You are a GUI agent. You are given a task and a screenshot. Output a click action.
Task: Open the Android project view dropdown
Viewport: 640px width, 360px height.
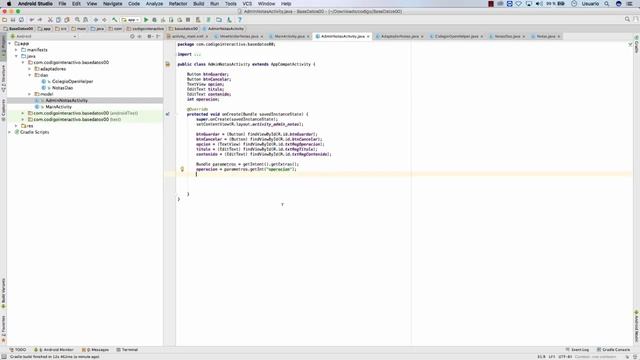click(x=44, y=36)
